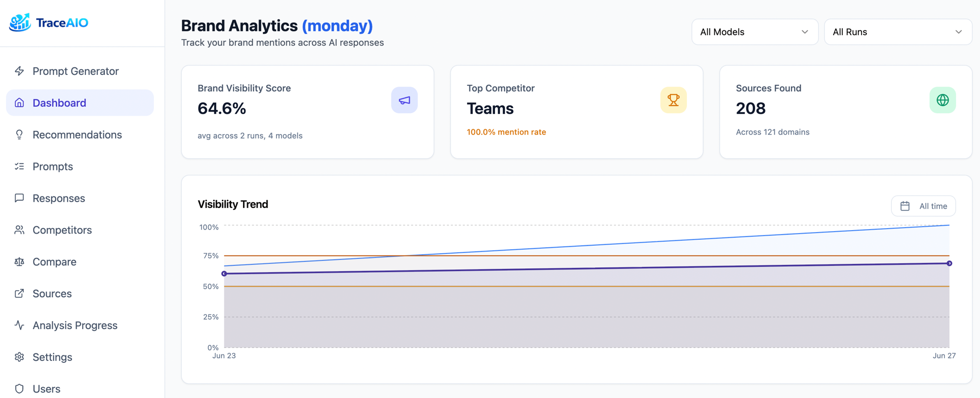980x398 pixels.
Task: Open the Responses section
Action: click(80, 198)
